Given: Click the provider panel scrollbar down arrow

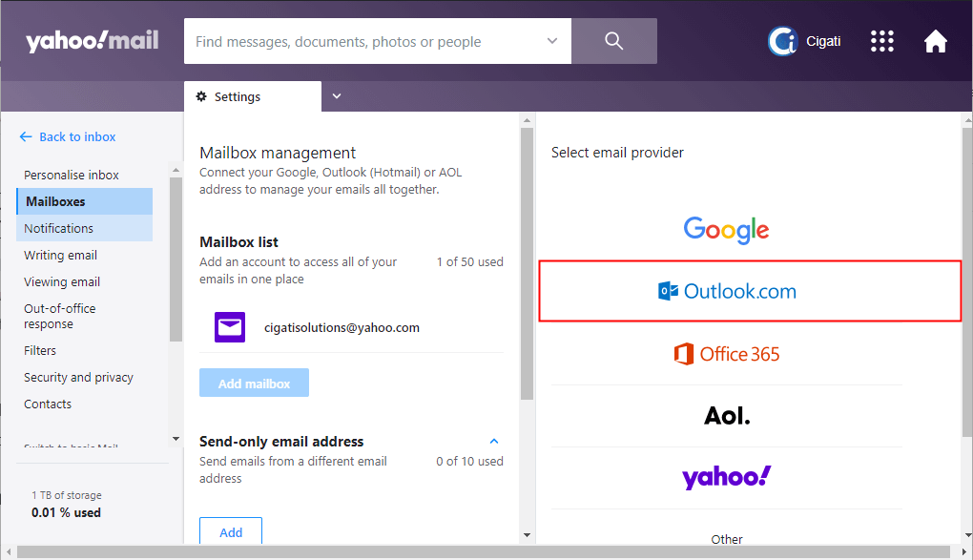Looking at the screenshot, I should [x=967, y=534].
